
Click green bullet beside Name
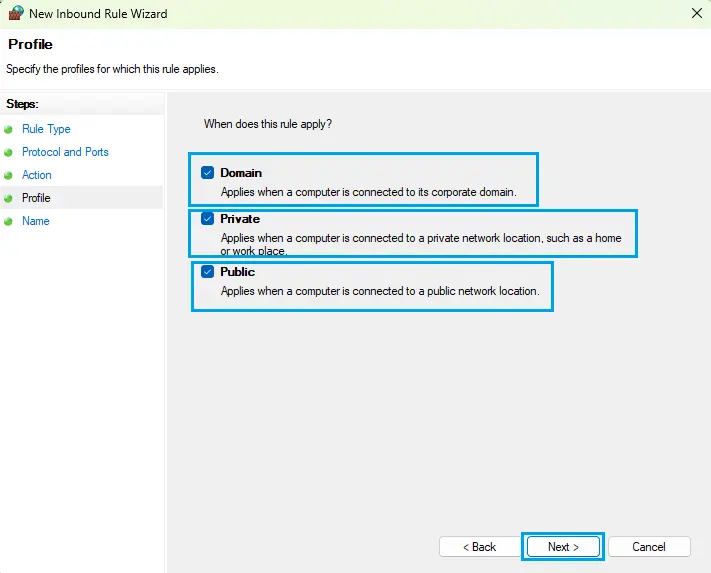[x=8, y=221]
